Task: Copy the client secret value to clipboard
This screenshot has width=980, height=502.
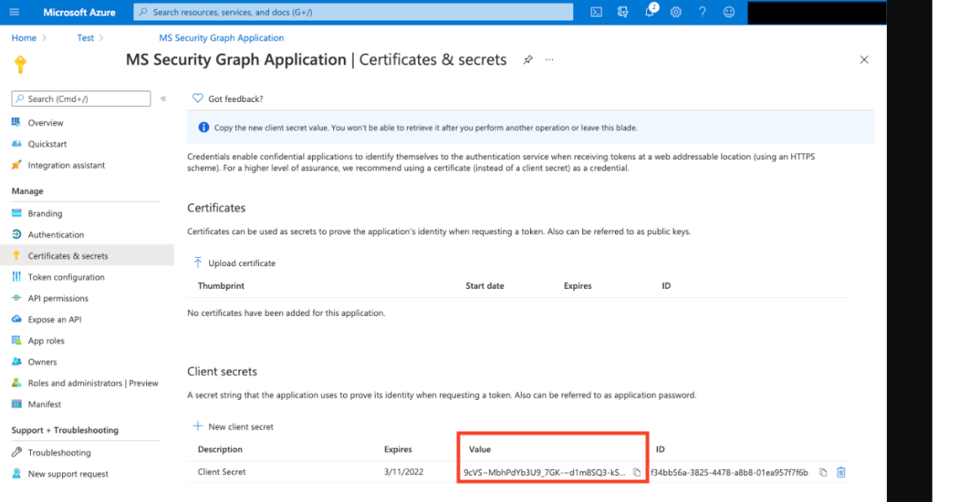Action: click(x=637, y=473)
